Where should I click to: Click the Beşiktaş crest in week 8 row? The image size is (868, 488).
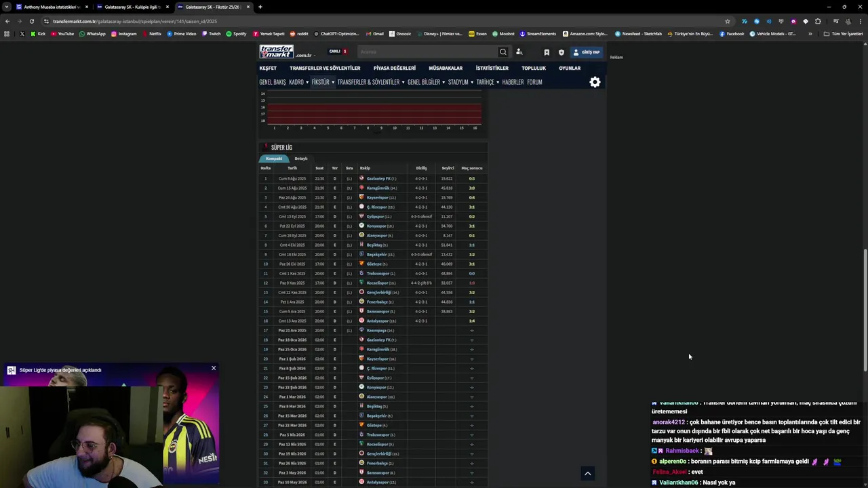[x=361, y=245]
